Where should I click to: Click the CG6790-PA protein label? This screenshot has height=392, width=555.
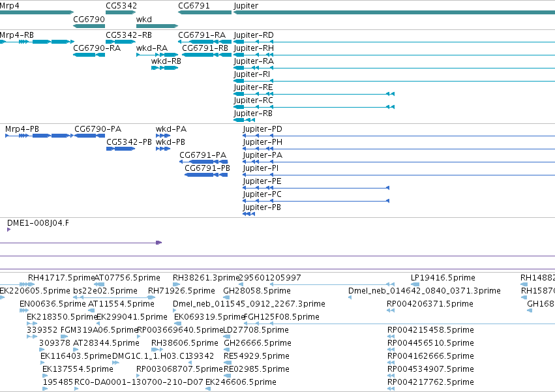tap(98, 129)
